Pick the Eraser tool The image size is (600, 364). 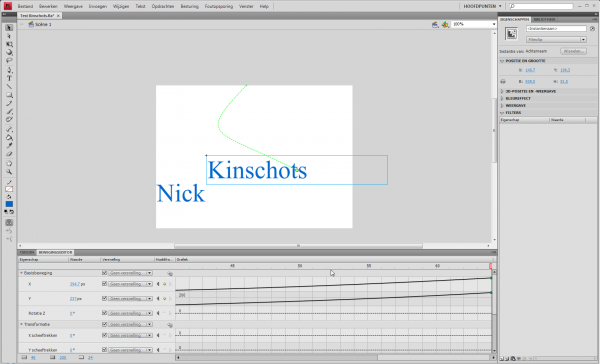click(x=9, y=154)
